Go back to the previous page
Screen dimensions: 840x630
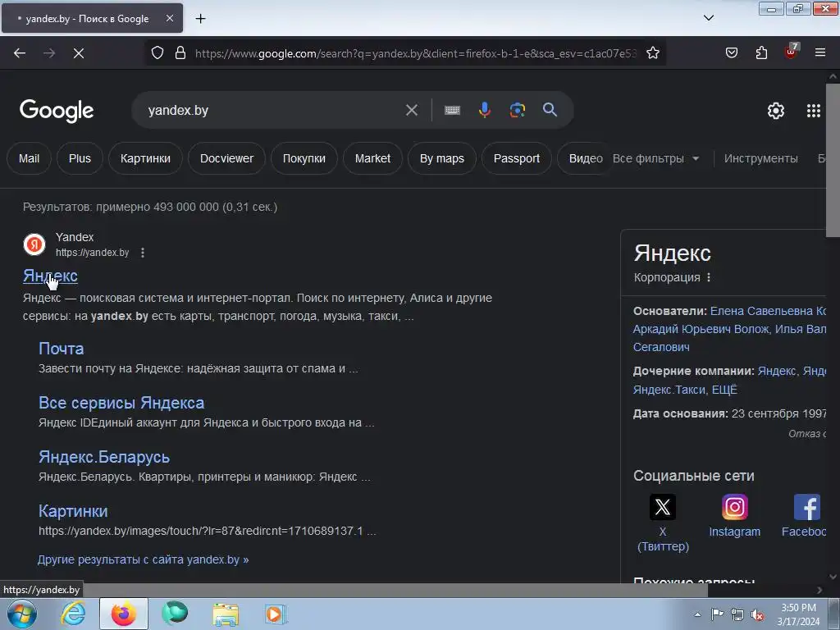(20, 53)
